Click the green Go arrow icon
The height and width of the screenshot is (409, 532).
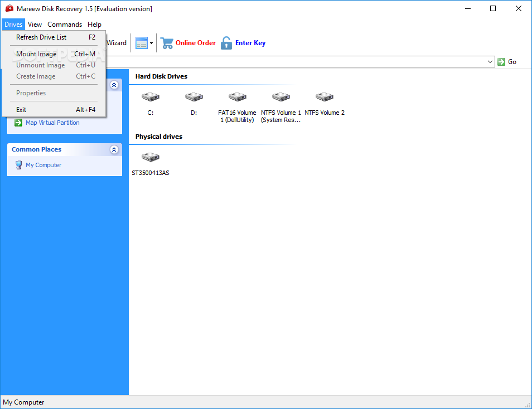[501, 62]
